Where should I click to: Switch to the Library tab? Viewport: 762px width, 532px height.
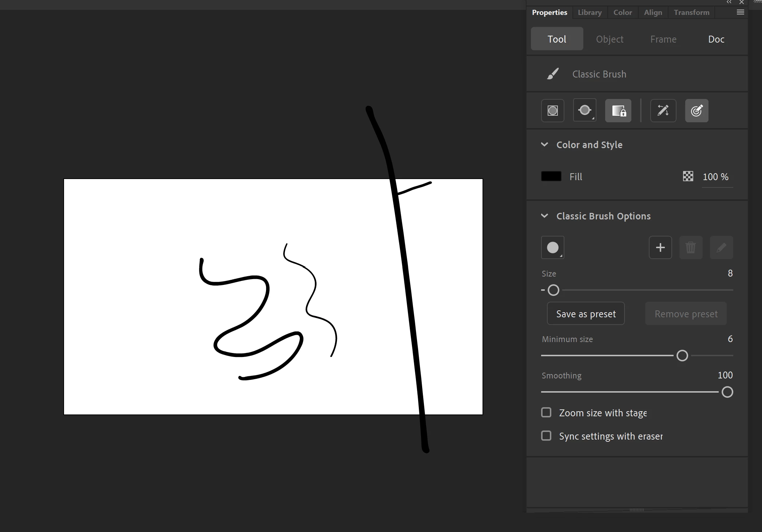point(590,12)
